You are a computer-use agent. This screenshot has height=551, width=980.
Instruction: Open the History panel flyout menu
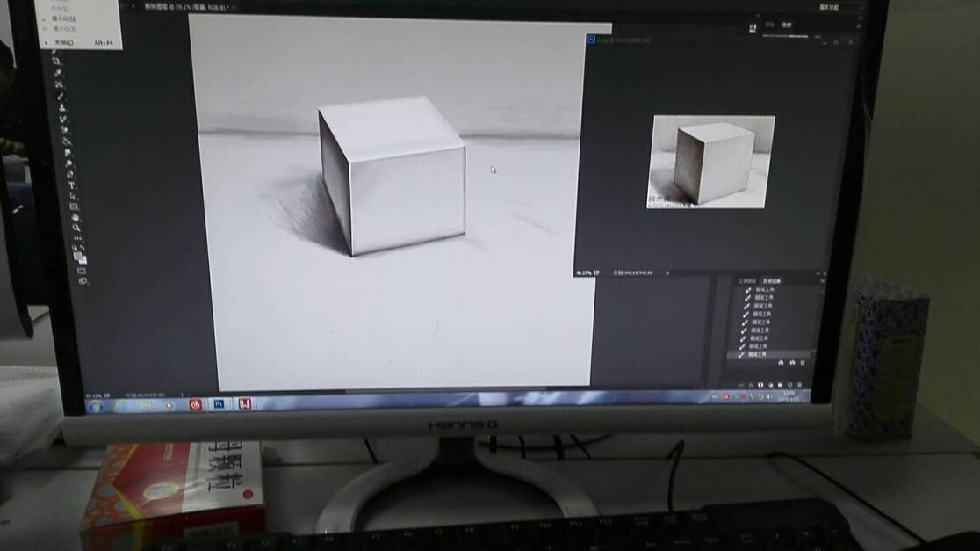click(x=823, y=281)
